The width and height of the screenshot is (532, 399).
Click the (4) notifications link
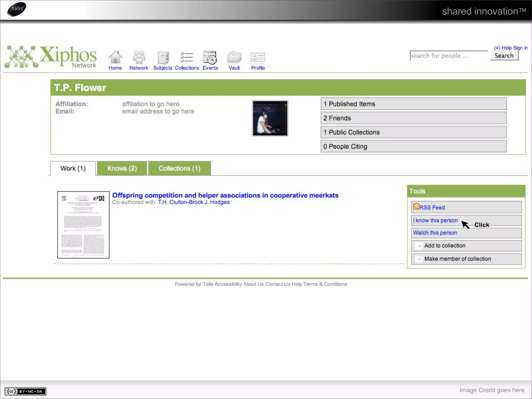(497, 48)
